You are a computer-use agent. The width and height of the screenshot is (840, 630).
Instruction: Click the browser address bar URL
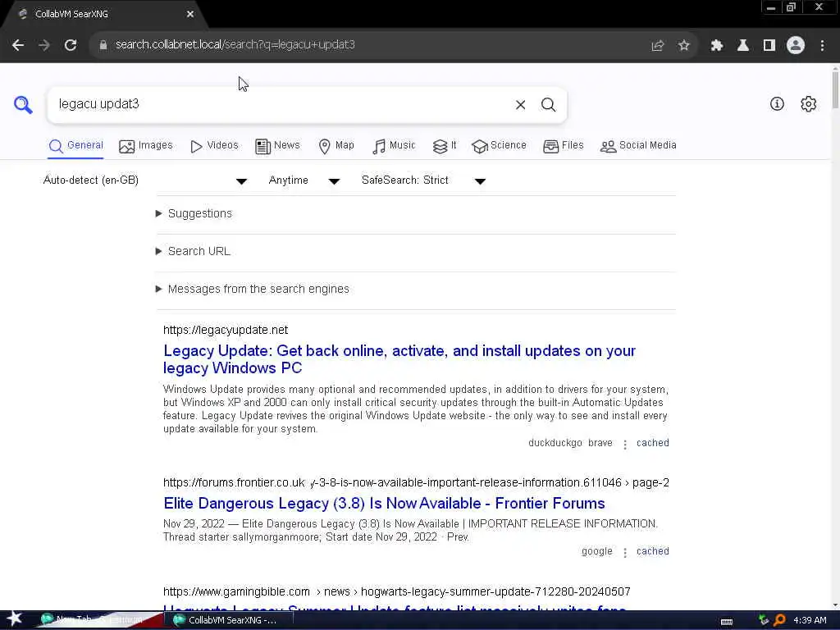point(235,45)
